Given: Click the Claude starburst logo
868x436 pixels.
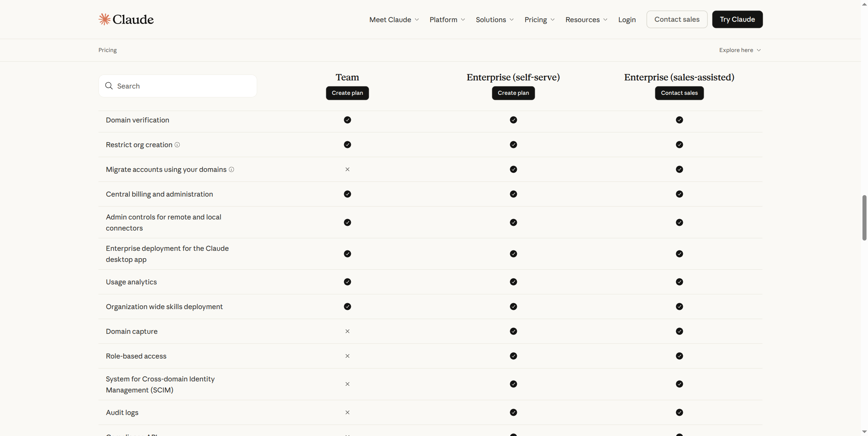Looking at the screenshot, I should (x=105, y=19).
